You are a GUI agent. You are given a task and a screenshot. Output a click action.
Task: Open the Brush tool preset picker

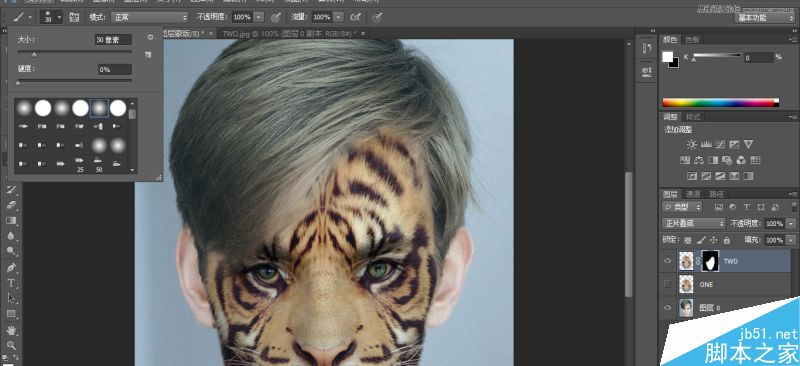click(22, 17)
